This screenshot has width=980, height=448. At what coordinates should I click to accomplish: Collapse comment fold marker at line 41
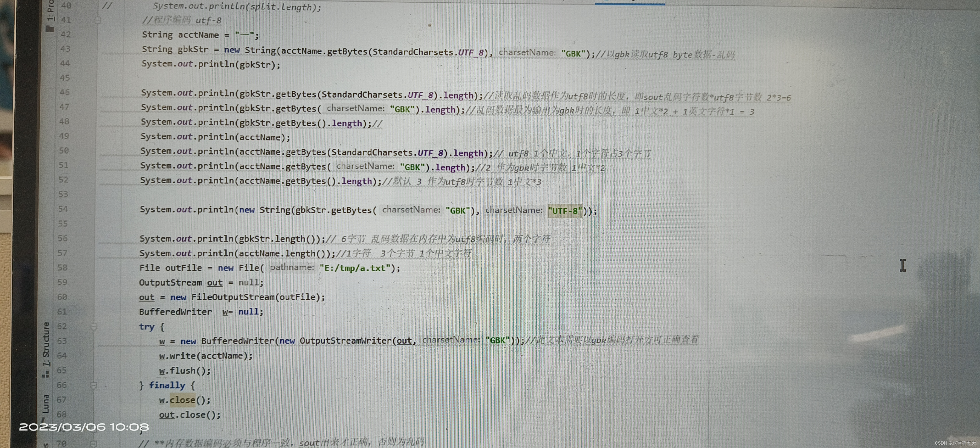[x=98, y=19]
